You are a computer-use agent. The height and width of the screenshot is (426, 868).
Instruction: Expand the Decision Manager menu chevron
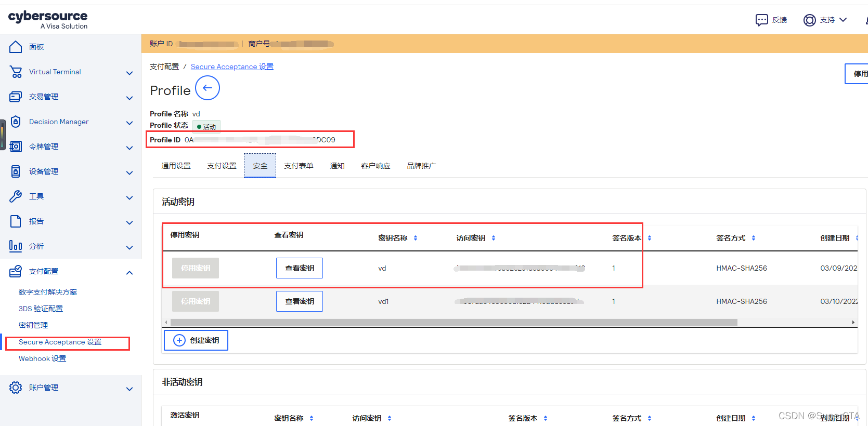[129, 123]
